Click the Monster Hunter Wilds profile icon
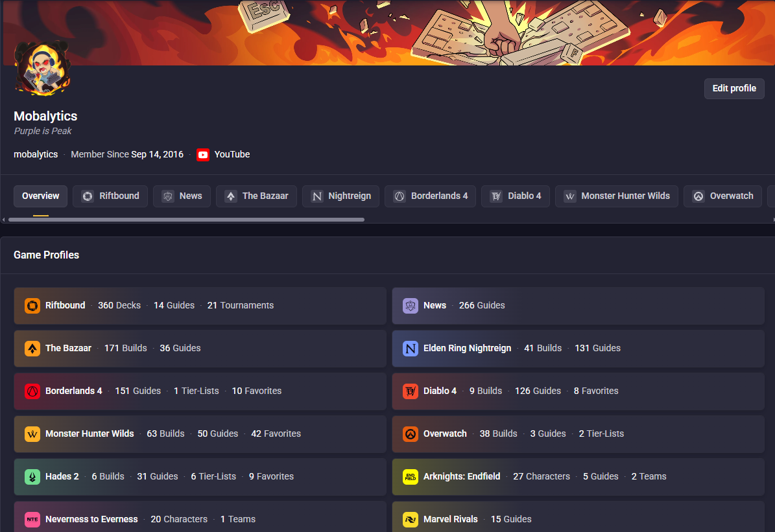Screen dimensions: 775x532 (32, 434)
